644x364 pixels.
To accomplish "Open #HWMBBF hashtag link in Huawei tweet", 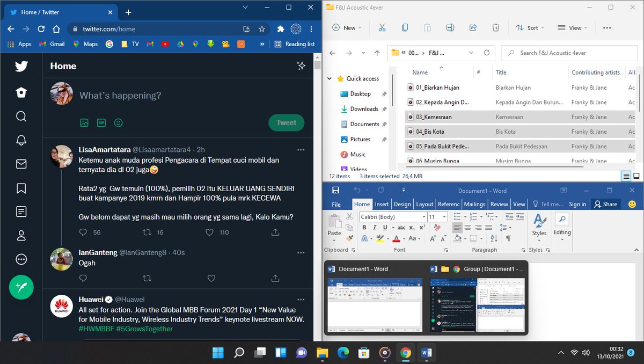I will pos(96,329).
